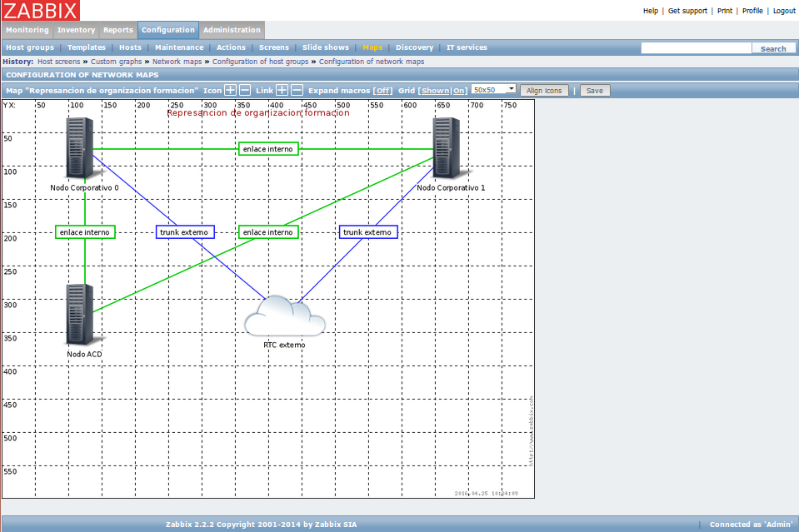Open the 50x50 grid size dropdown
The height and width of the screenshot is (532, 799).
point(494,90)
